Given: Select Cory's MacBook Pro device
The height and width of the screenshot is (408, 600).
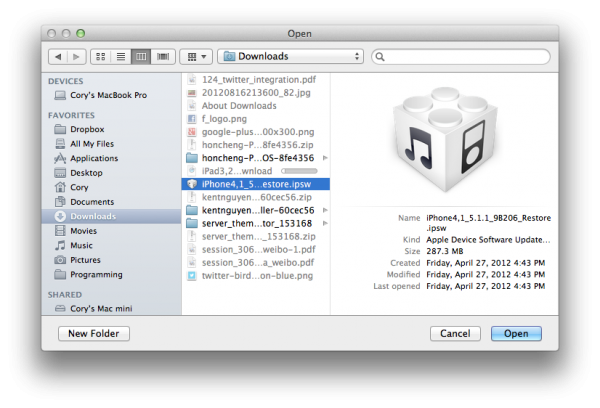Looking at the screenshot, I should [x=107, y=95].
